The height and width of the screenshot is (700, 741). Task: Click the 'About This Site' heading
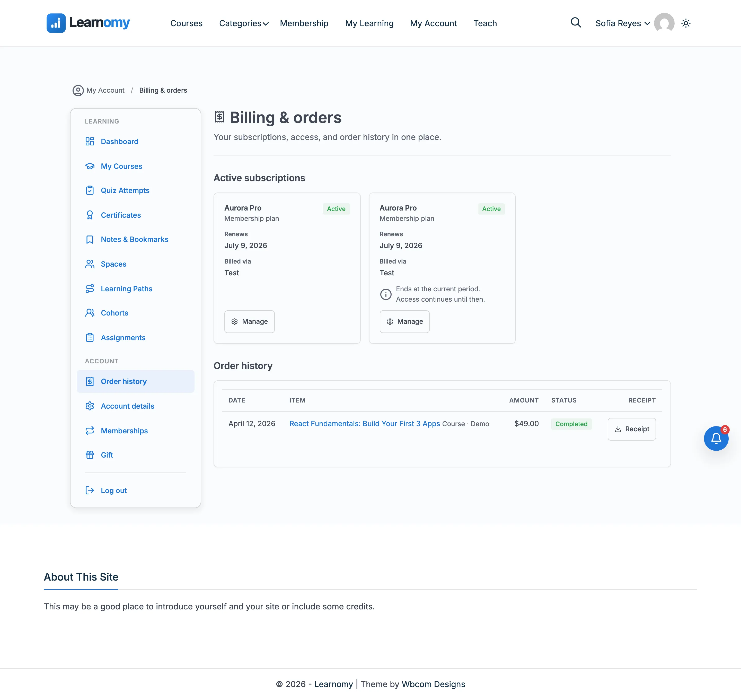click(81, 577)
